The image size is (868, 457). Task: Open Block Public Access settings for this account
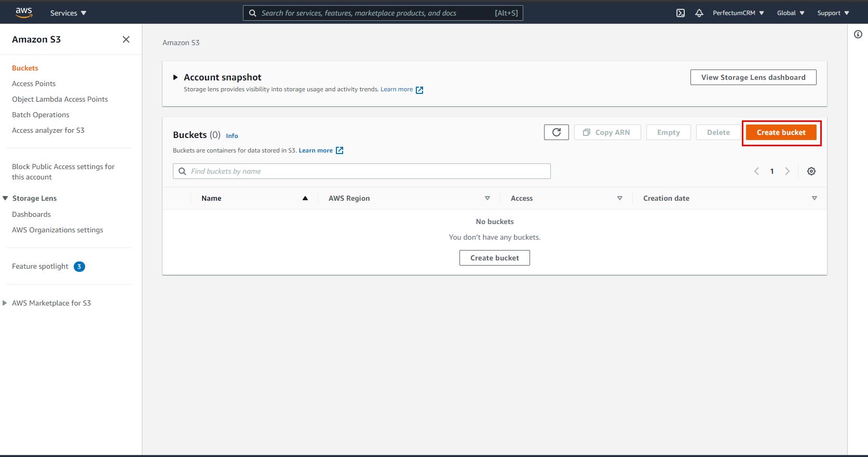pos(63,172)
